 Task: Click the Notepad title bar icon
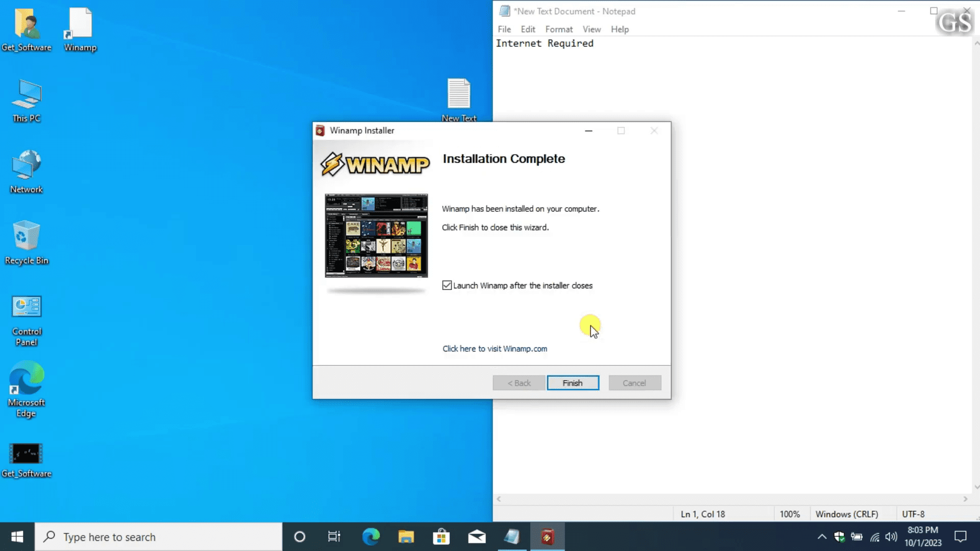[504, 11]
